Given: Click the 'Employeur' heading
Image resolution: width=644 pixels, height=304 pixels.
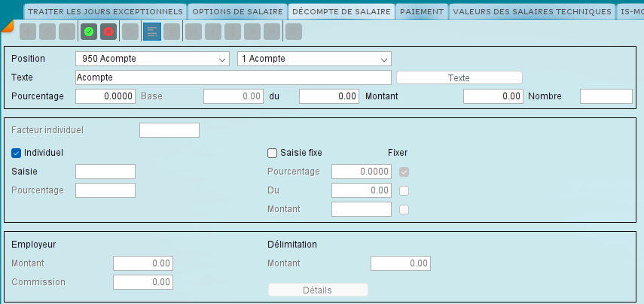Looking at the screenshot, I should click(34, 245).
